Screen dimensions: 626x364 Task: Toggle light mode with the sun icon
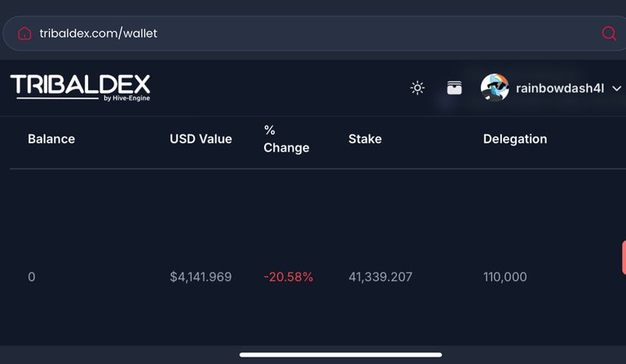click(x=417, y=88)
